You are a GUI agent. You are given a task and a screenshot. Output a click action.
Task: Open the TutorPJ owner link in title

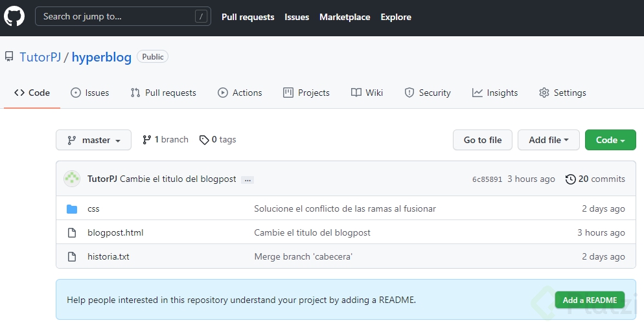click(x=40, y=57)
